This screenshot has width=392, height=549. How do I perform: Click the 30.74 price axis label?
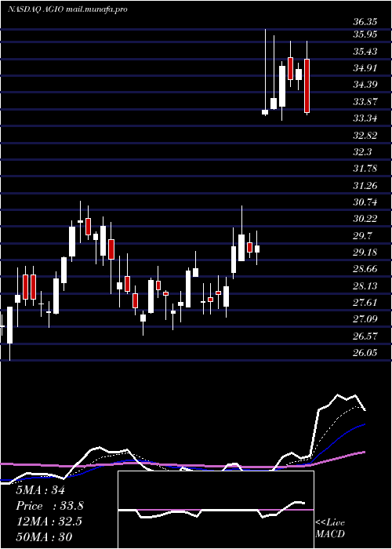click(365, 202)
